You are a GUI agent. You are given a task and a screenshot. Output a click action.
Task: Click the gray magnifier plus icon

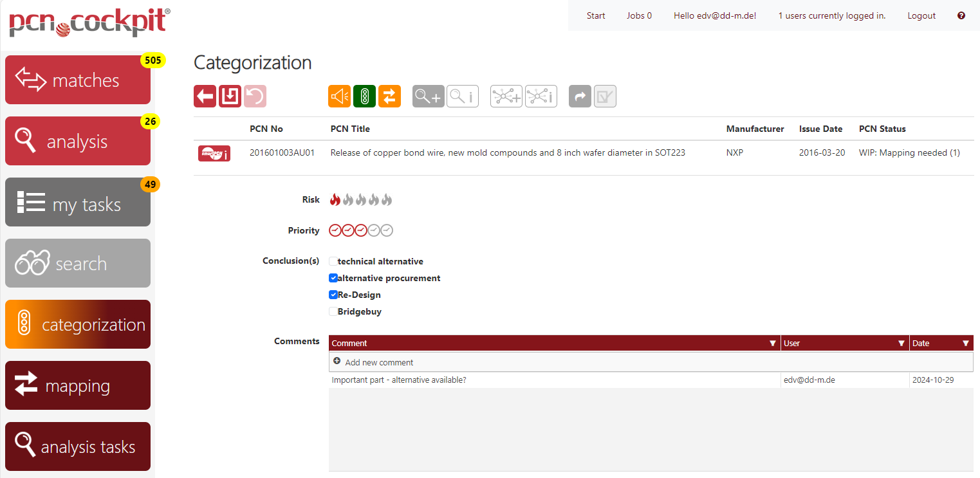tap(428, 97)
